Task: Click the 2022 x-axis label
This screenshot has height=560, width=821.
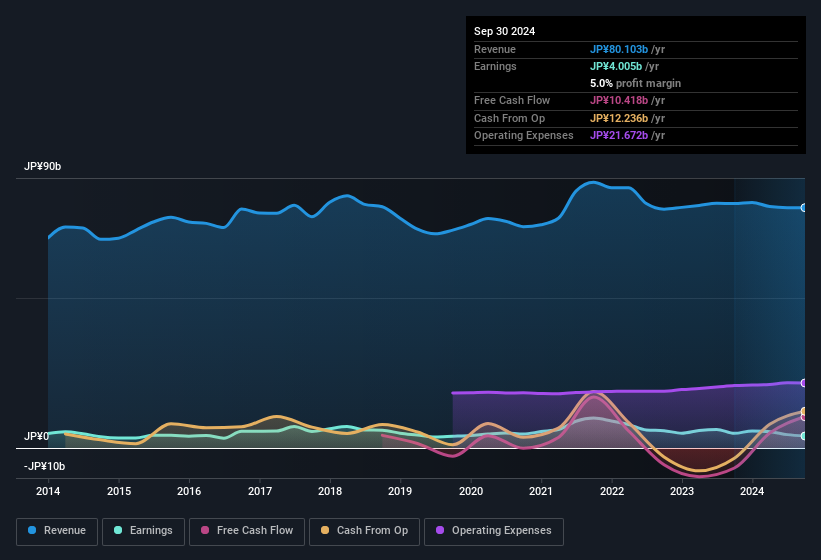Action: [x=612, y=491]
